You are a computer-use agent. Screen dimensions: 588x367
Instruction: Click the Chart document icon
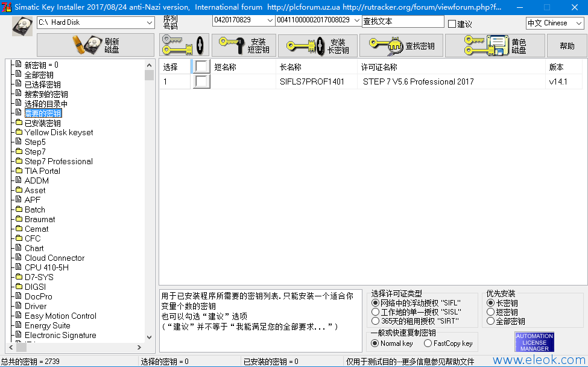18,247
